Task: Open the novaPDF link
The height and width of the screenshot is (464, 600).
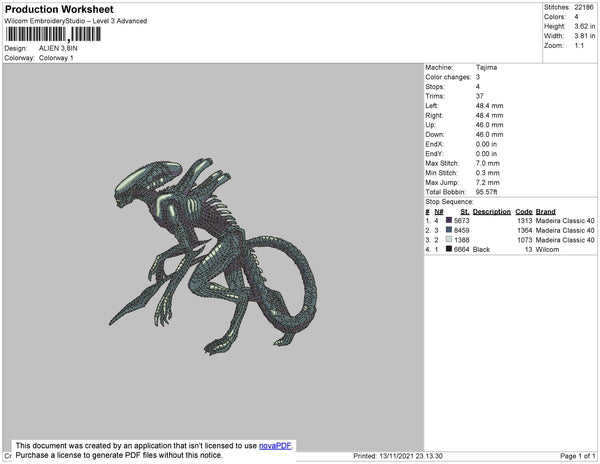Action: click(275, 446)
